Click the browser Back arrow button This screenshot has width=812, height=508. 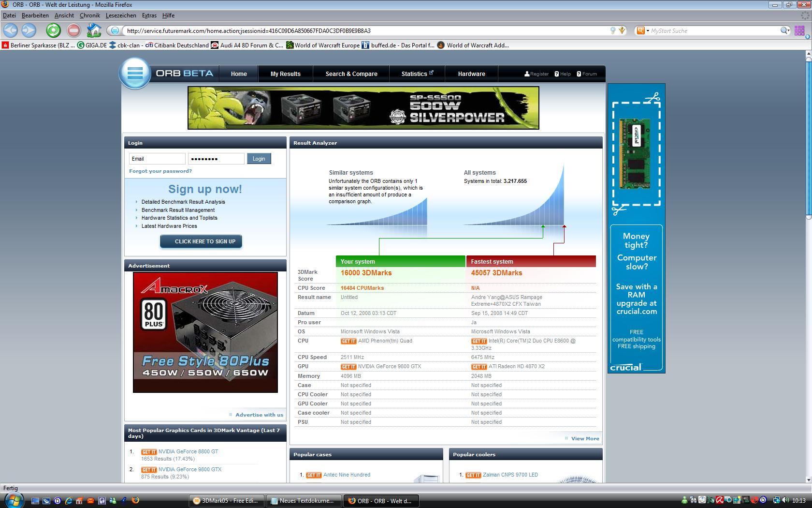pyautogui.click(x=11, y=30)
